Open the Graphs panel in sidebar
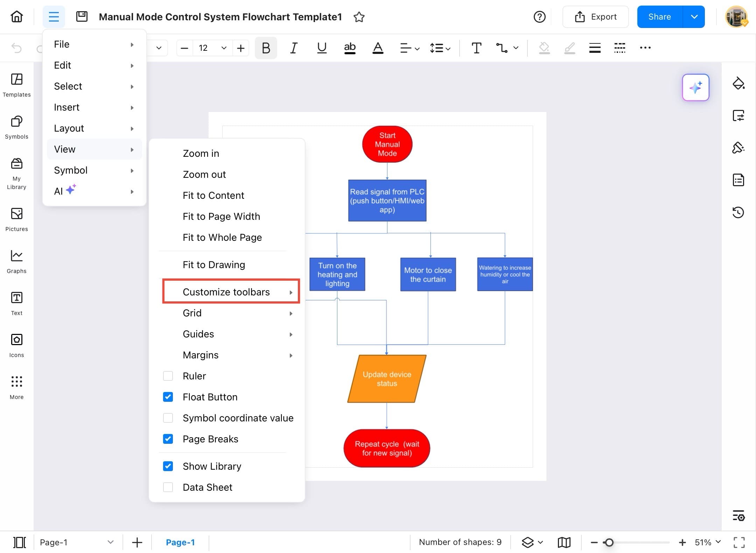The image size is (756, 553). click(16, 261)
